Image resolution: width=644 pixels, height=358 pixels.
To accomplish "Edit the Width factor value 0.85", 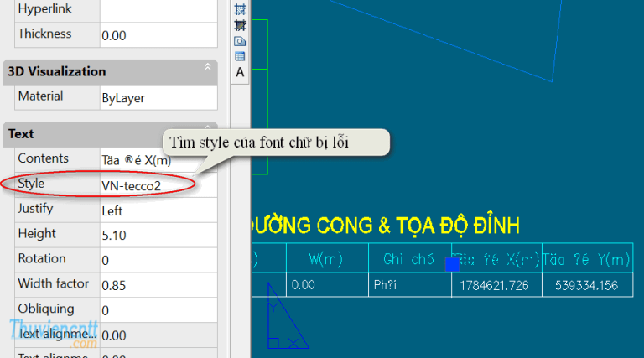I will click(158, 285).
